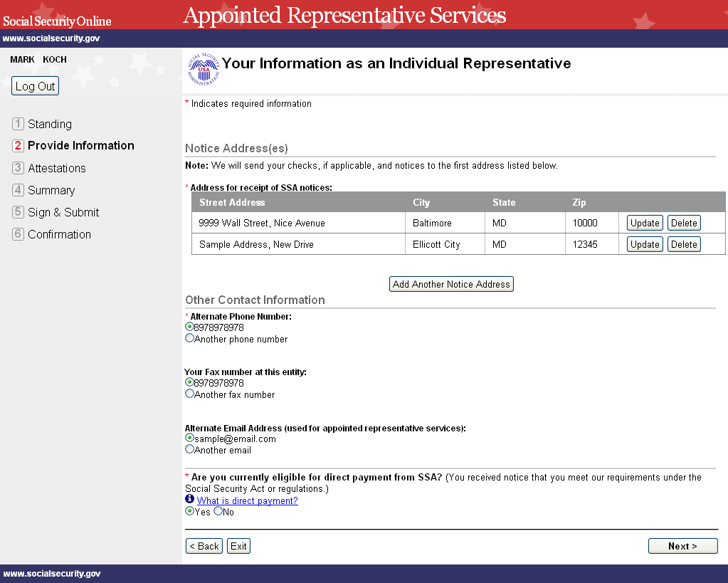Update the 9999 Wall Street address
Viewport: 728px width, 583px height.
click(x=645, y=223)
